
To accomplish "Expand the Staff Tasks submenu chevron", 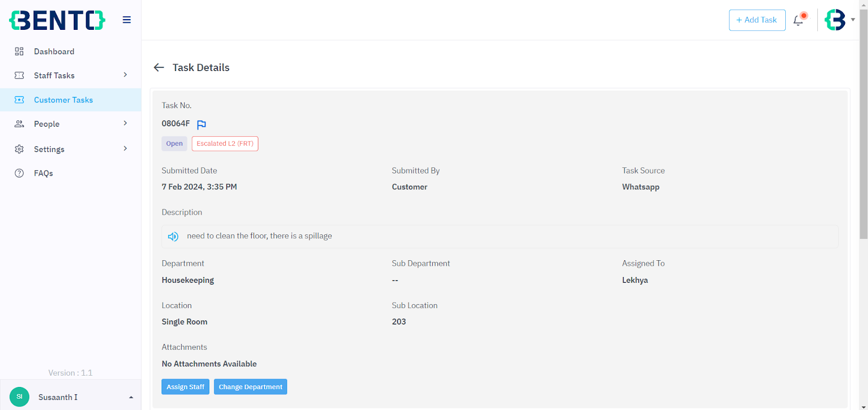I will tap(126, 75).
